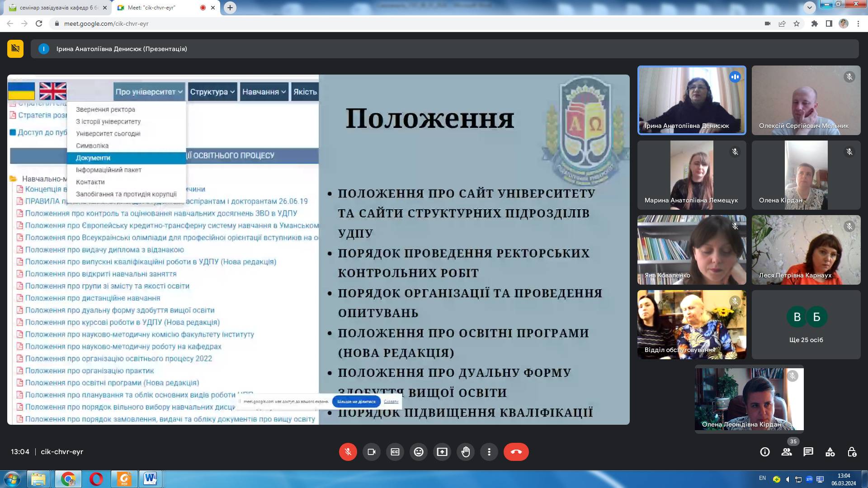Turn on captions in Meet
868x488 pixels.
point(395,452)
